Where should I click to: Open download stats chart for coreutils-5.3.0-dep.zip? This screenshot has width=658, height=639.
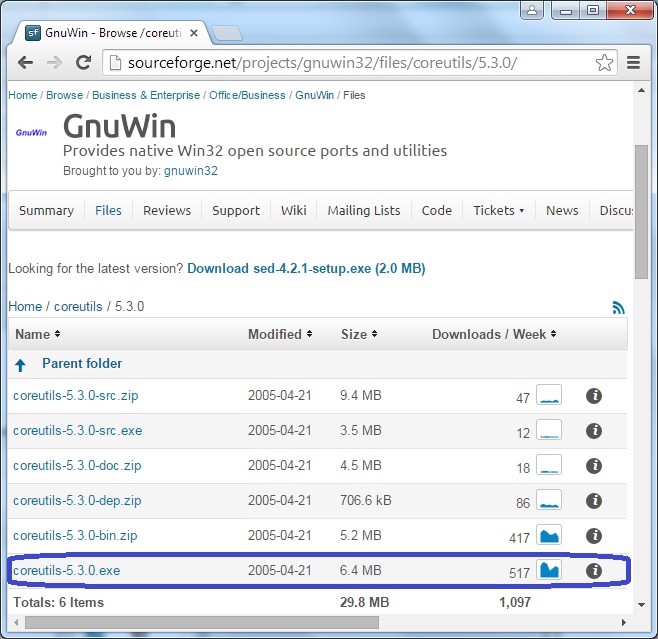pyautogui.click(x=549, y=499)
